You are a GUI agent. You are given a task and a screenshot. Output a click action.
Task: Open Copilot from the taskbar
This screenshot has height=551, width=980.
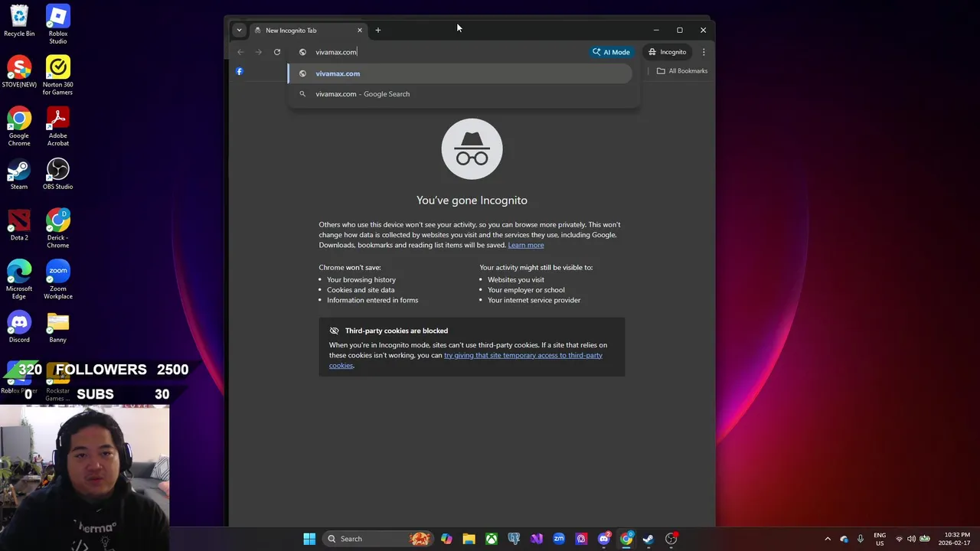[446, 539]
